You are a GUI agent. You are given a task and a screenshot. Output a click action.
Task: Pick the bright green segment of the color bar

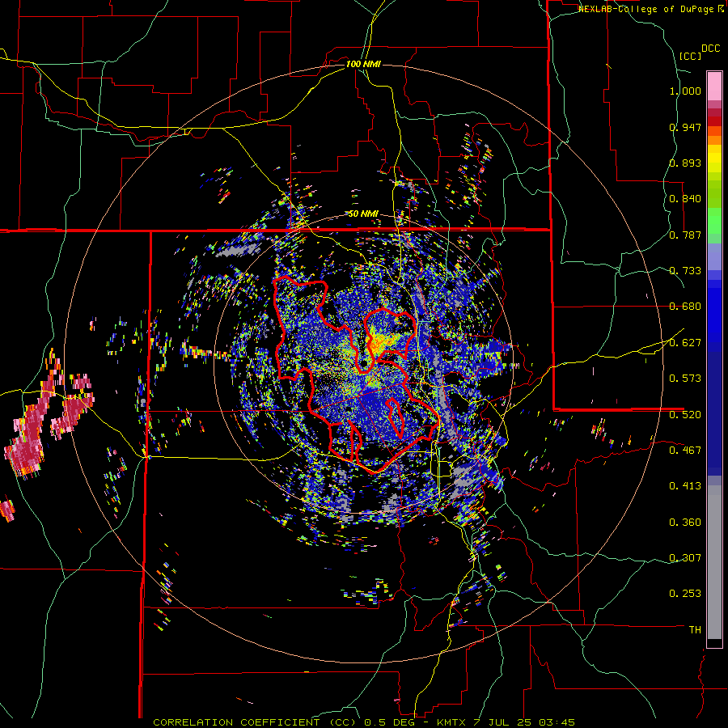click(x=714, y=221)
